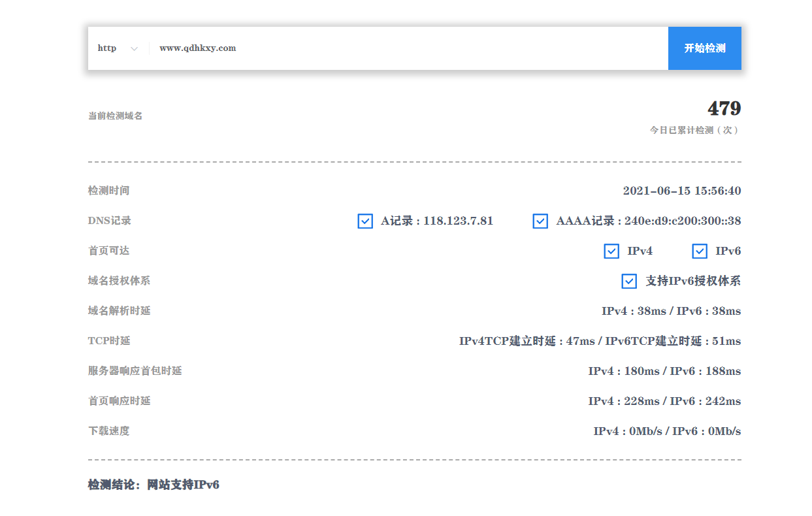Uncheck the IPv6 首页可达 checkbox
Image resolution: width=812 pixels, height=516 pixels.
700,251
